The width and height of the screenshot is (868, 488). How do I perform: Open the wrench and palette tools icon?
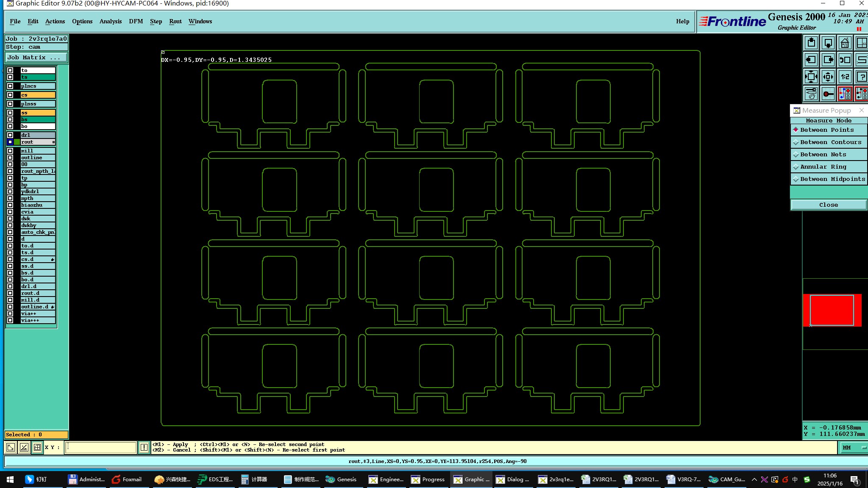(x=811, y=94)
